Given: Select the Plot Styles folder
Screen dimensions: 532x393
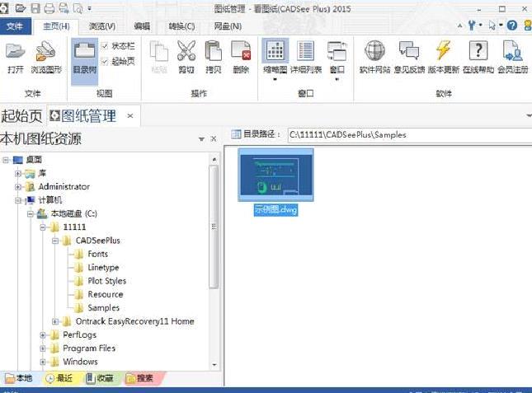Looking at the screenshot, I should tap(106, 281).
